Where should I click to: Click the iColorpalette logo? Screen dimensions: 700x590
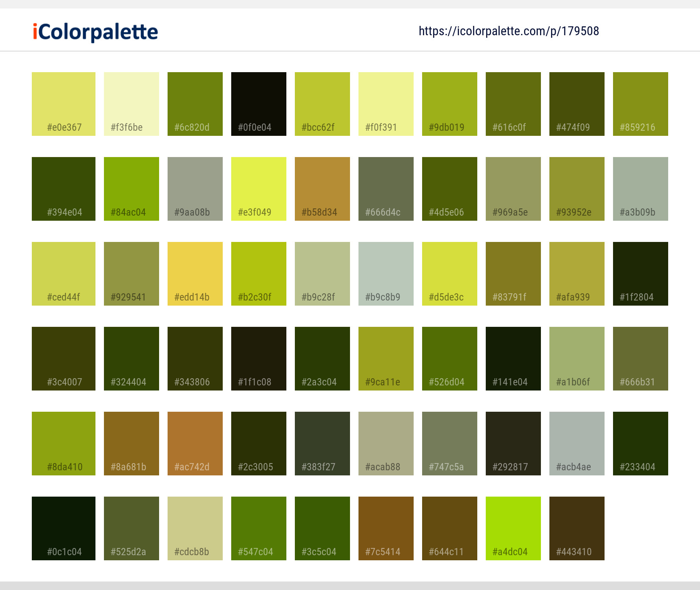click(x=95, y=32)
